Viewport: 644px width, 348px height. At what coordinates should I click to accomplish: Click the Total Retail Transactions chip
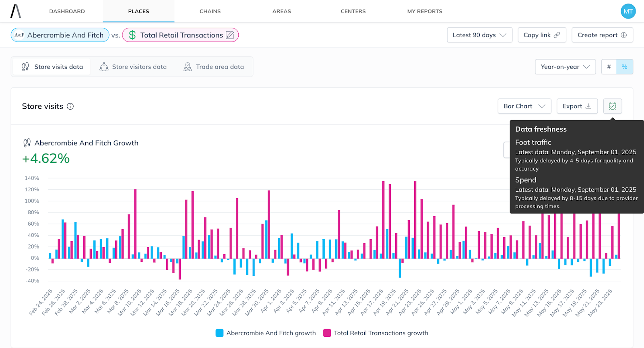[180, 35]
